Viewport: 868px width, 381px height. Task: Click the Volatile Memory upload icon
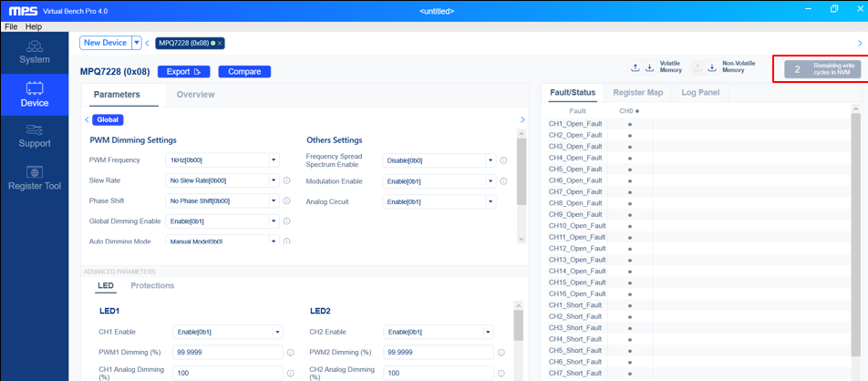635,67
